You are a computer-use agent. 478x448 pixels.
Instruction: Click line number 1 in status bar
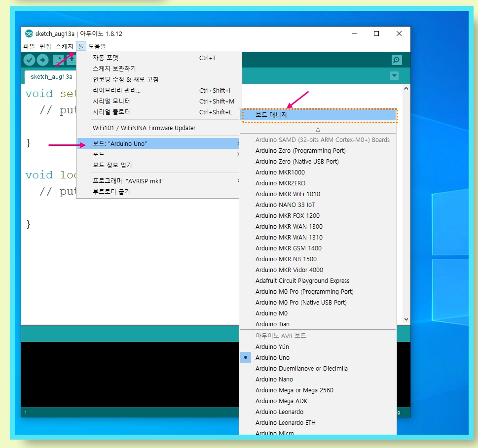point(26,413)
